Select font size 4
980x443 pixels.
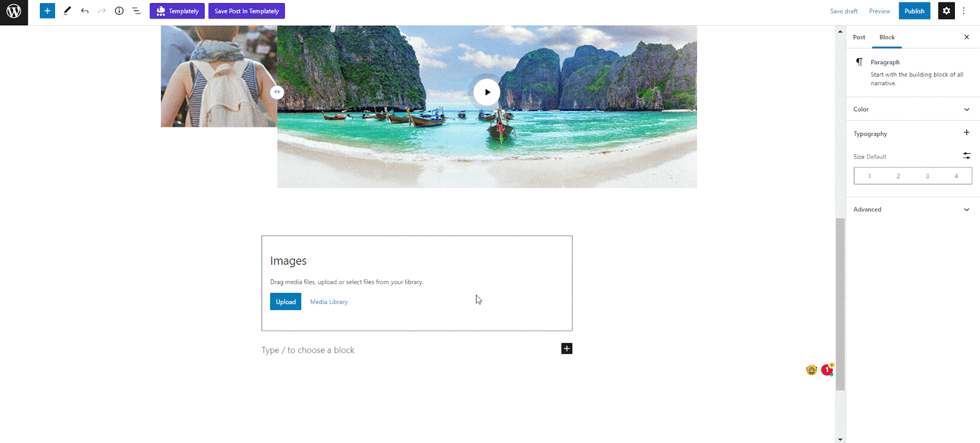pos(956,176)
